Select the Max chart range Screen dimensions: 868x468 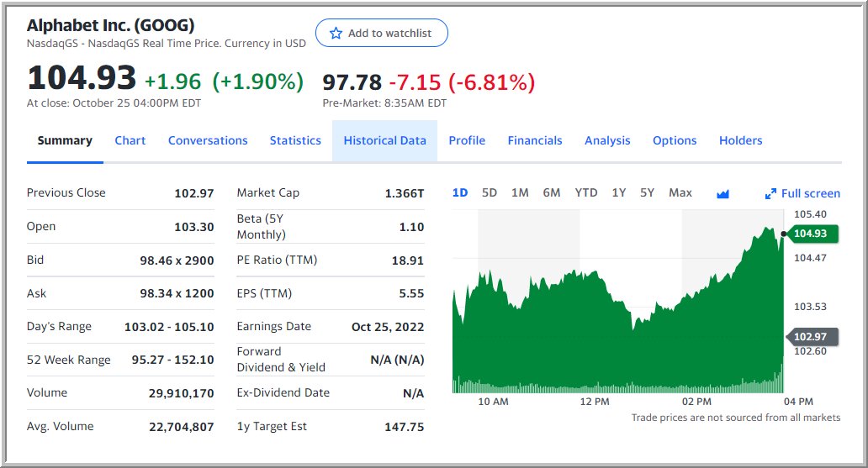pyautogui.click(x=680, y=192)
